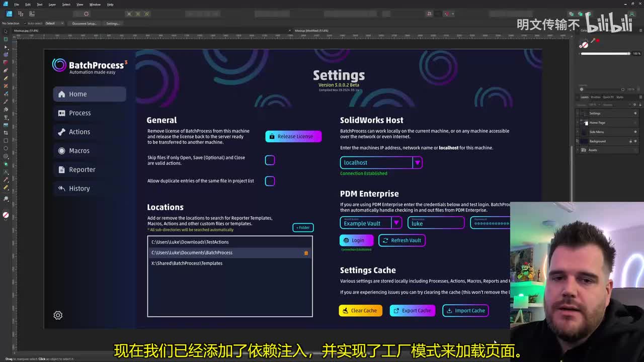Switch to the Brushes panel tab
This screenshot has height=362, width=644.
(596, 97)
